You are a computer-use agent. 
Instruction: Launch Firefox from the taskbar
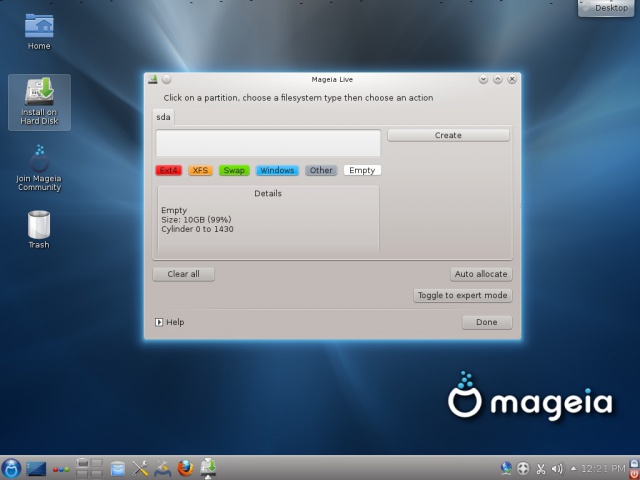coord(185,468)
